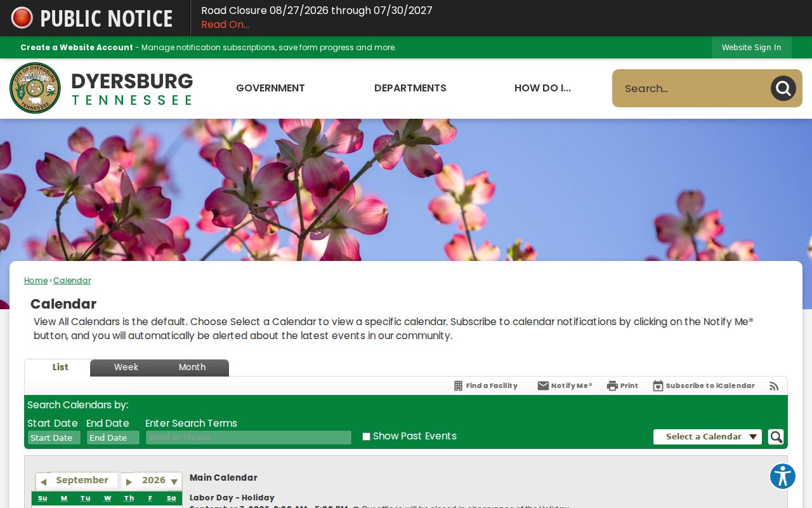This screenshot has width=812, height=508.
Task: Open the Select a Calendar dropdown
Action: pos(707,437)
